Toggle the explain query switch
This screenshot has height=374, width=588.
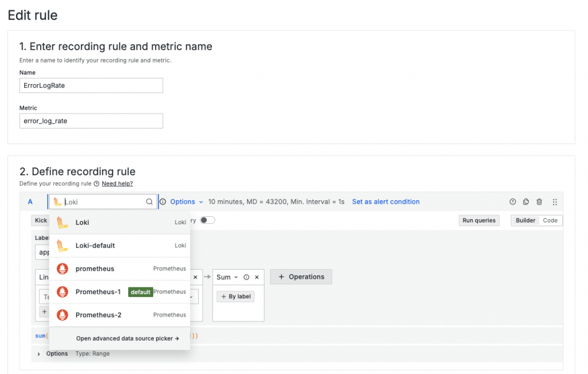(x=207, y=220)
